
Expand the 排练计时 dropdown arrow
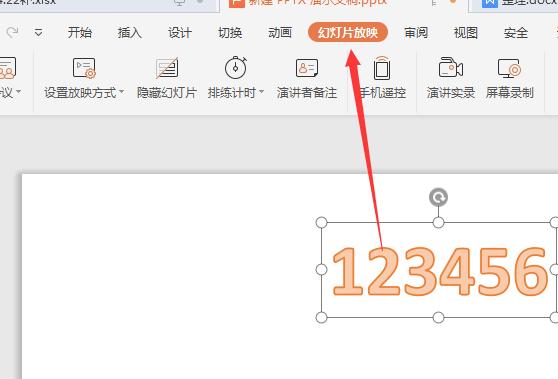point(262,92)
